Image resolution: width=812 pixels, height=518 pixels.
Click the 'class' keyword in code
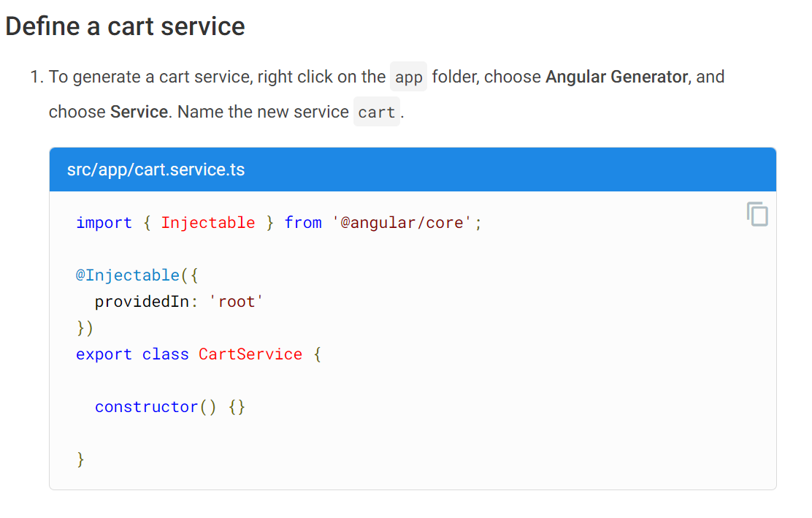165,354
